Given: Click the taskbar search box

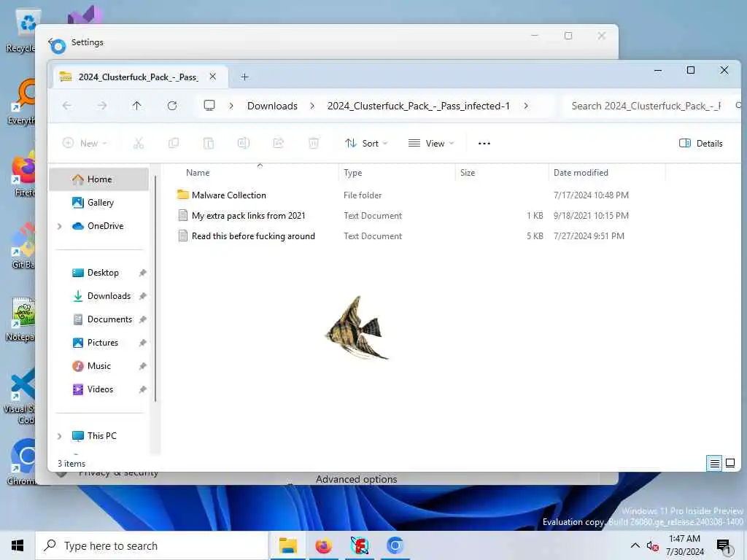Looking at the screenshot, I should (x=152, y=545).
